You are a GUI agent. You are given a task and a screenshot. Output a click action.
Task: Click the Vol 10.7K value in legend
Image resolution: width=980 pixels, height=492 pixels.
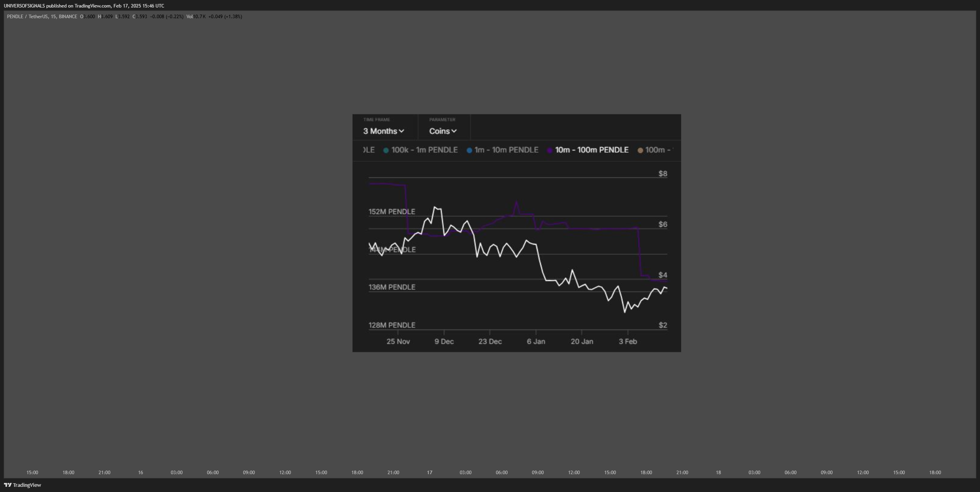tap(196, 17)
